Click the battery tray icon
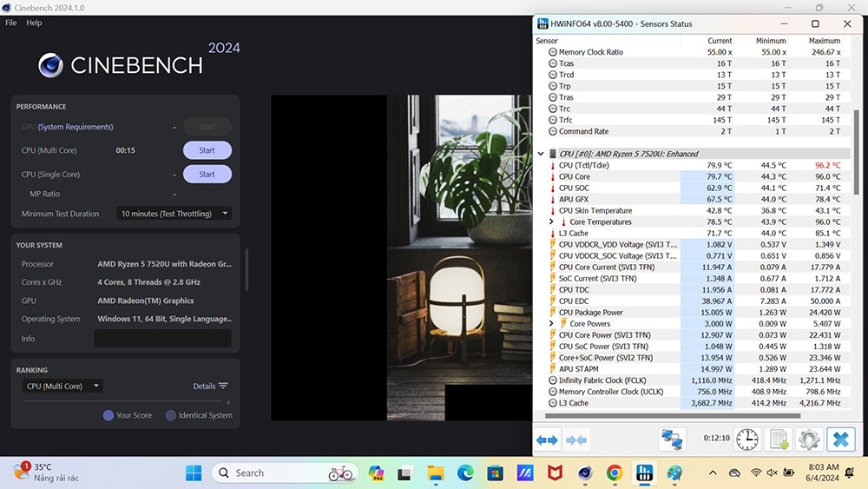 [x=788, y=472]
